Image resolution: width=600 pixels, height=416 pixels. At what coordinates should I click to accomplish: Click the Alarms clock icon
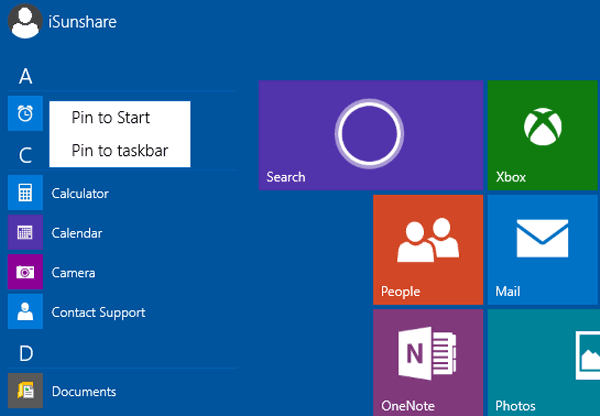(25, 113)
